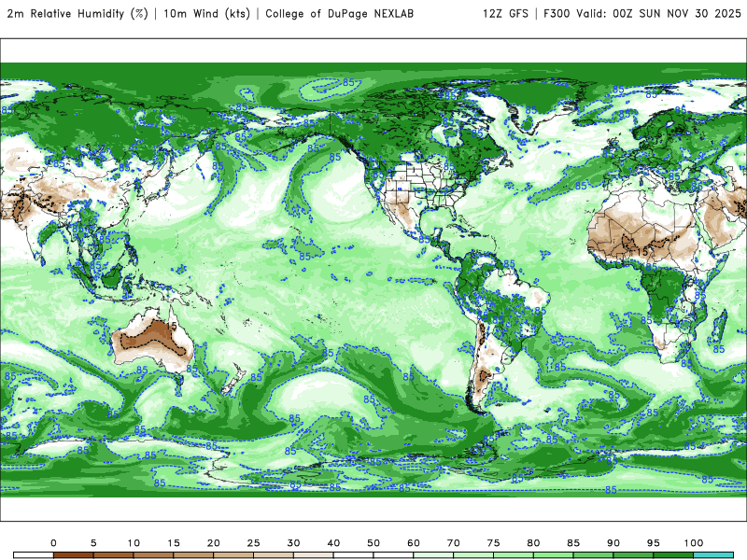The height and width of the screenshot is (560, 747).
Task: Click the 15-20 legend color segment
Action: click(193, 555)
